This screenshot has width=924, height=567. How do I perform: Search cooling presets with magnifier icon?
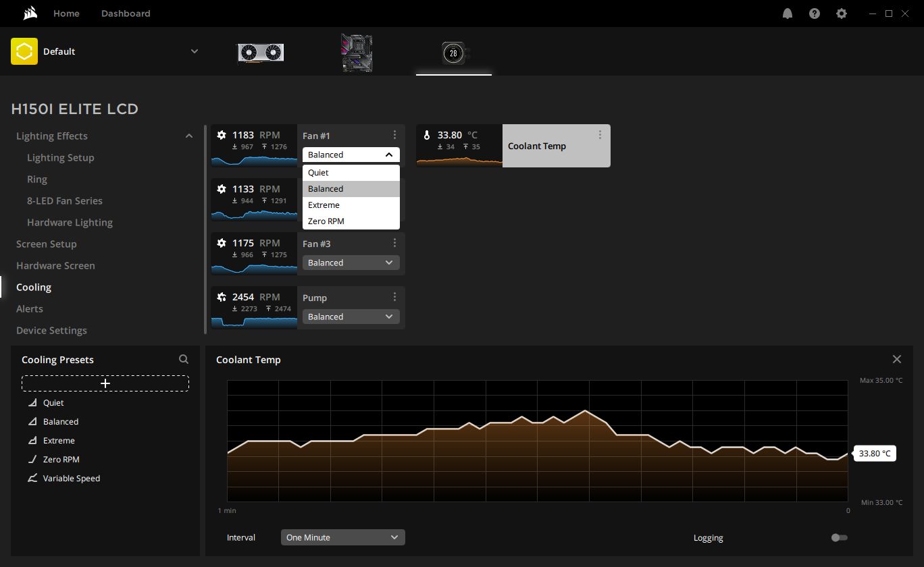pos(184,359)
